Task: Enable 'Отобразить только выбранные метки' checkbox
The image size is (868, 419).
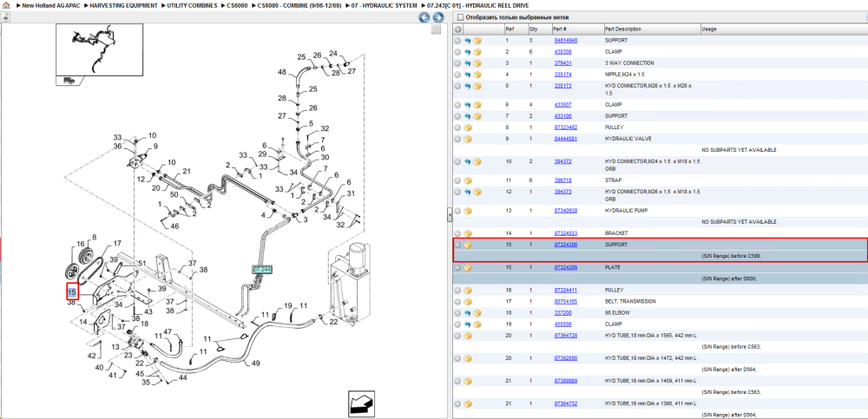Action: [459, 17]
